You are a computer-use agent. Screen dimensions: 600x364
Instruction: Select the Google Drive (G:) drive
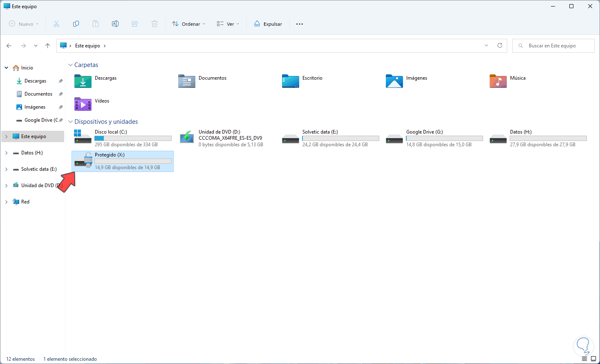(x=434, y=138)
